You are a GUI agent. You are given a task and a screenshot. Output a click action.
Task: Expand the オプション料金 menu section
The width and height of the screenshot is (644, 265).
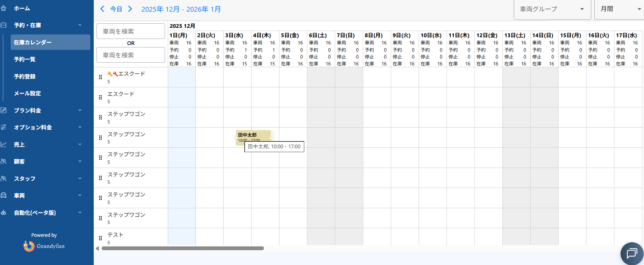click(80, 127)
